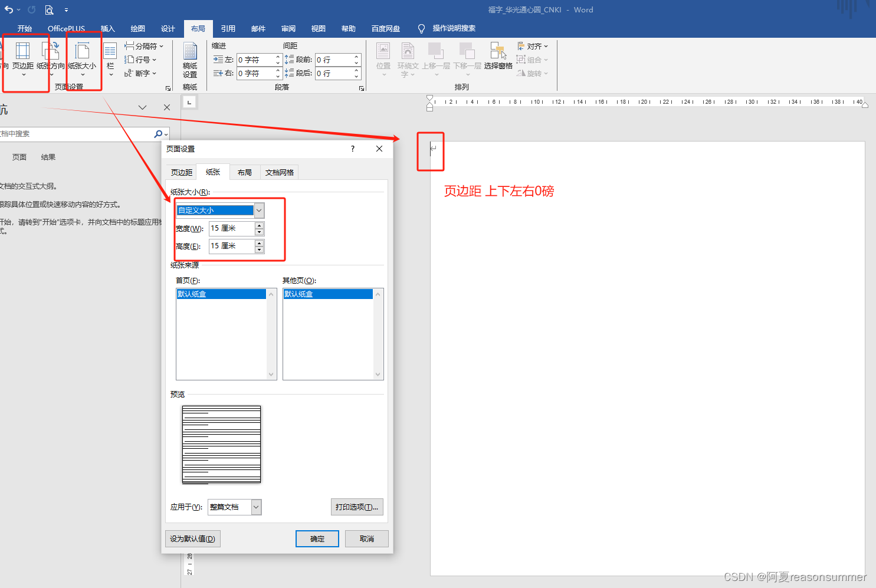Image resolution: width=876 pixels, height=588 pixels.
Task: Click the help question mark in 页面设置 dialog
Action: [353, 149]
